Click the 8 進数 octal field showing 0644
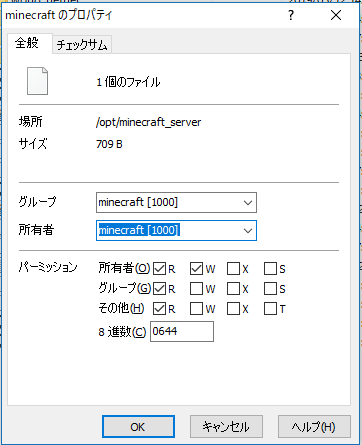 (x=182, y=332)
